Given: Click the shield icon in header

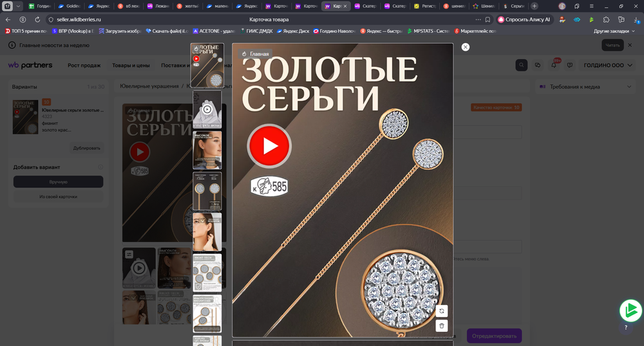Looking at the screenshot, I should pyautogui.click(x=570, y=65).
